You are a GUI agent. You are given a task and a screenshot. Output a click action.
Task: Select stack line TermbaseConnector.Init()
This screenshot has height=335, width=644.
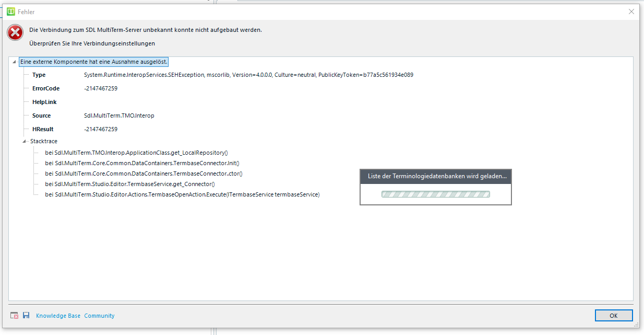tap(142, 163)
